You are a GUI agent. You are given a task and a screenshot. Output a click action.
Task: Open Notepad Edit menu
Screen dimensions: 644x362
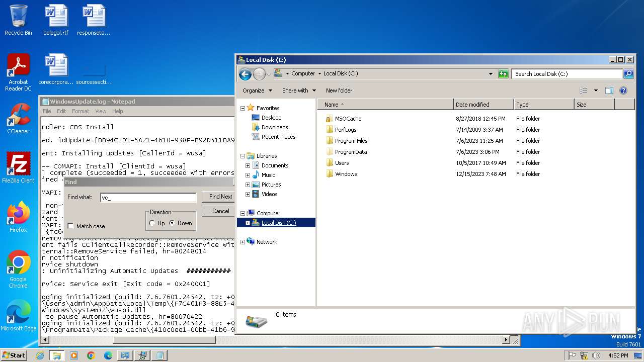coord(61,111)
